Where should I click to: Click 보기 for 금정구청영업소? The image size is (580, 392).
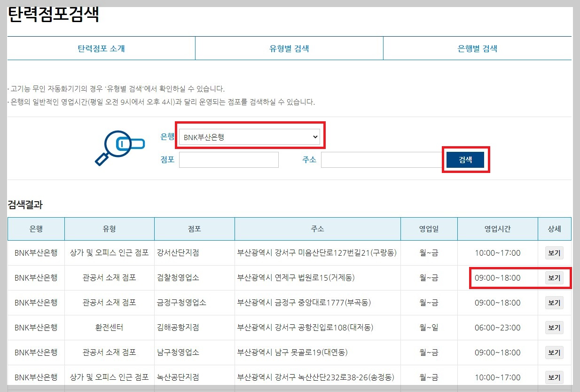[x=554, y=302]
